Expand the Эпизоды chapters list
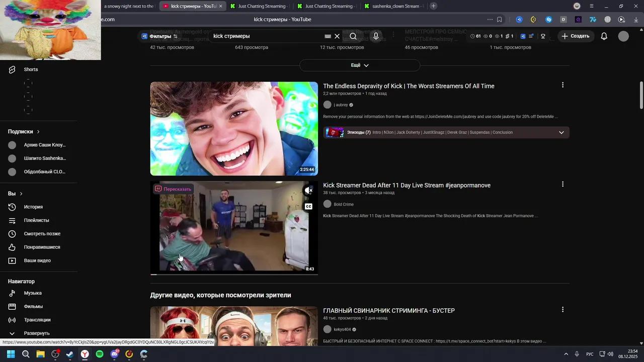644x362 pixels. (x=561, y=132)
